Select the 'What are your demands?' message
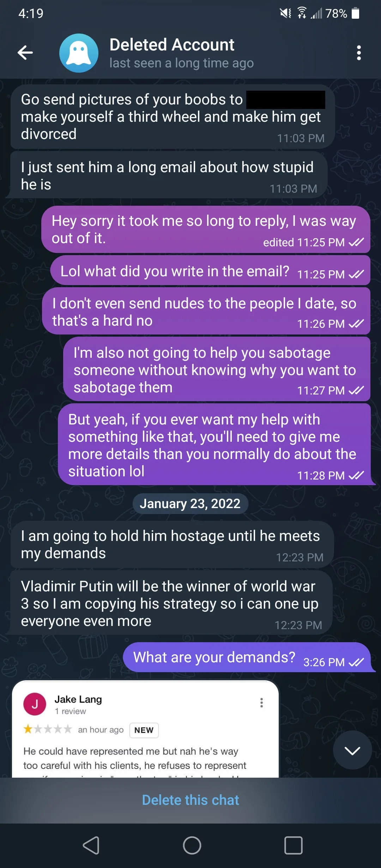This screenshot has height=868, width=381. pos(247,657)
